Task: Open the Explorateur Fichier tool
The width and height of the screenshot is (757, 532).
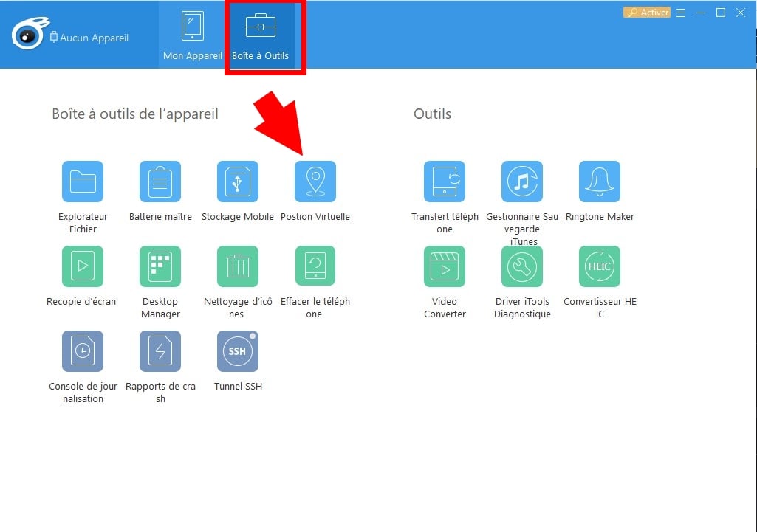Action: coord(83,182)
